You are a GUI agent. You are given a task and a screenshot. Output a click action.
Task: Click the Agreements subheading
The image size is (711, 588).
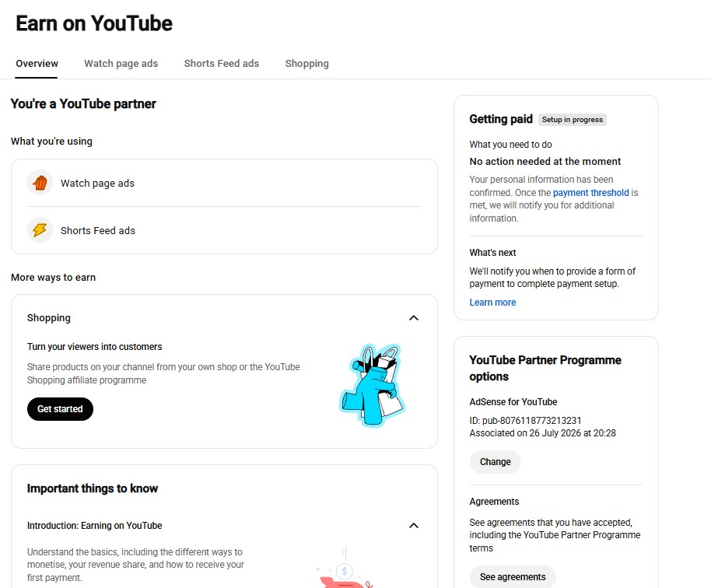pyautogui.click(x=494, y=502)
